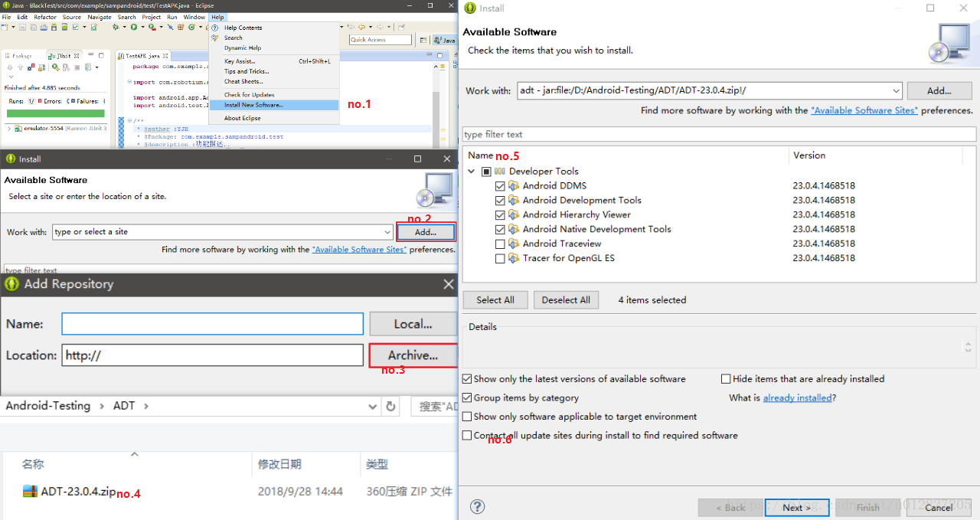Click the Run External Tools icon

tap(152, 27)
